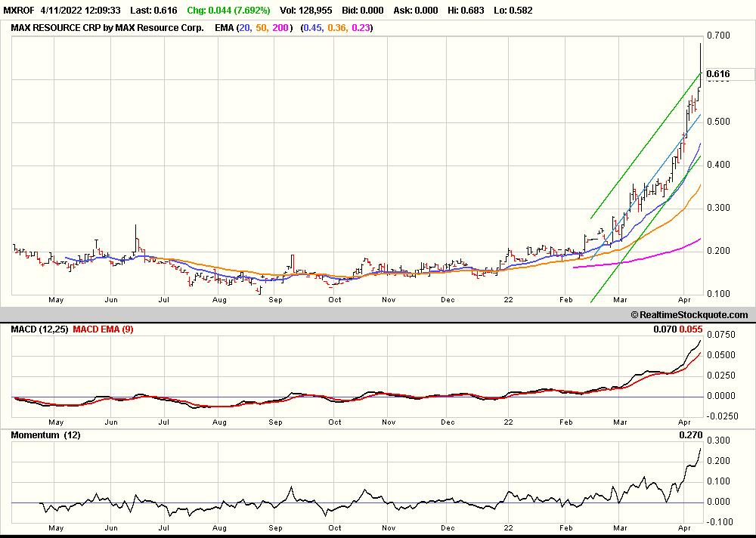Click the magenta EMA 200 period label
This screenshot has width=756, height=538.
(281, 28)
